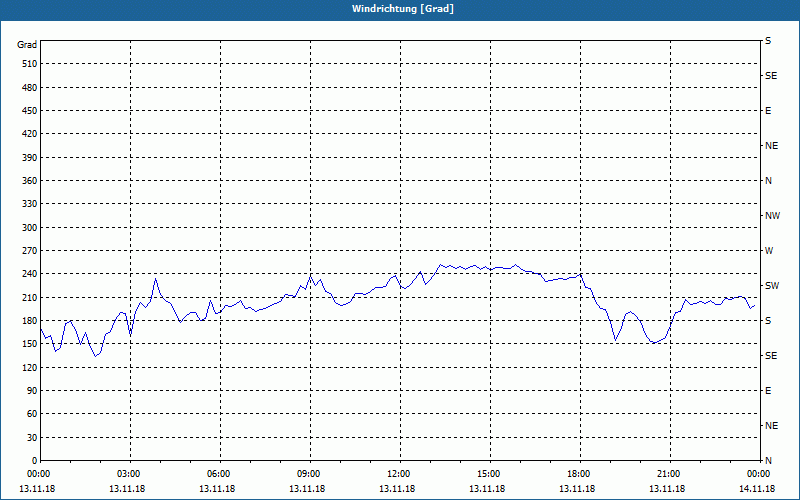Click the 13.11.18 date under 12:00
Screen dimensions: 800x500
pyautogui.click(x=397, y=489)
